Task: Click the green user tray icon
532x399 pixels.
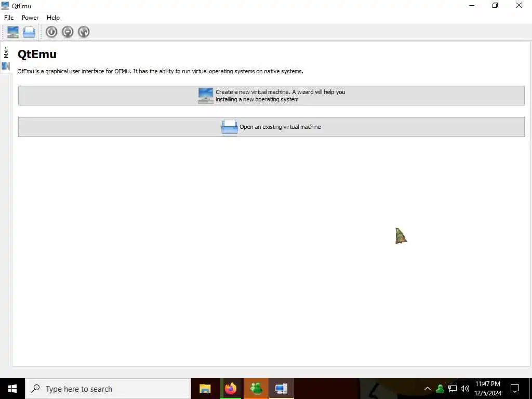Action: [x=440, y=389]
